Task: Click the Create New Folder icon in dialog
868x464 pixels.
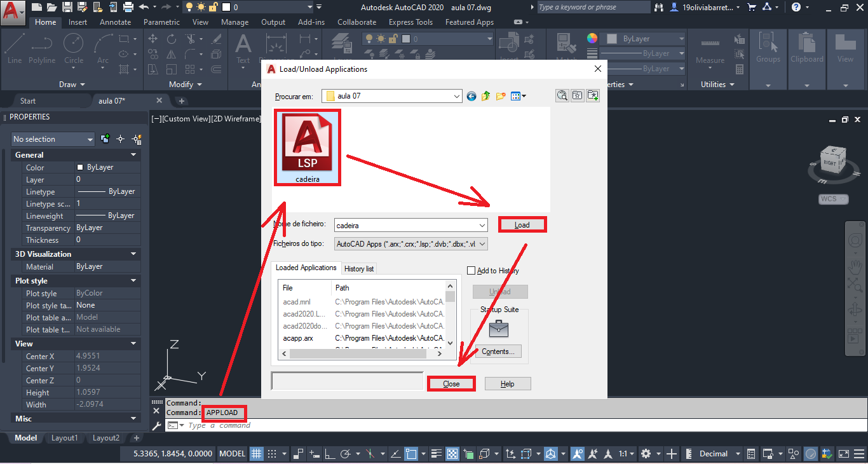Action: pos(501,96)
